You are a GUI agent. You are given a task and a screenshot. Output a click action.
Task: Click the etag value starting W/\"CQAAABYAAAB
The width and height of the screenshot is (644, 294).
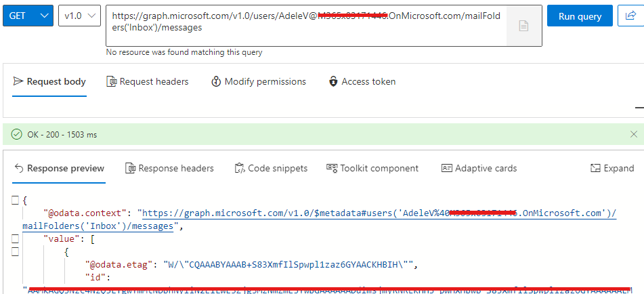pyautogui.click(x=290, y=265)
